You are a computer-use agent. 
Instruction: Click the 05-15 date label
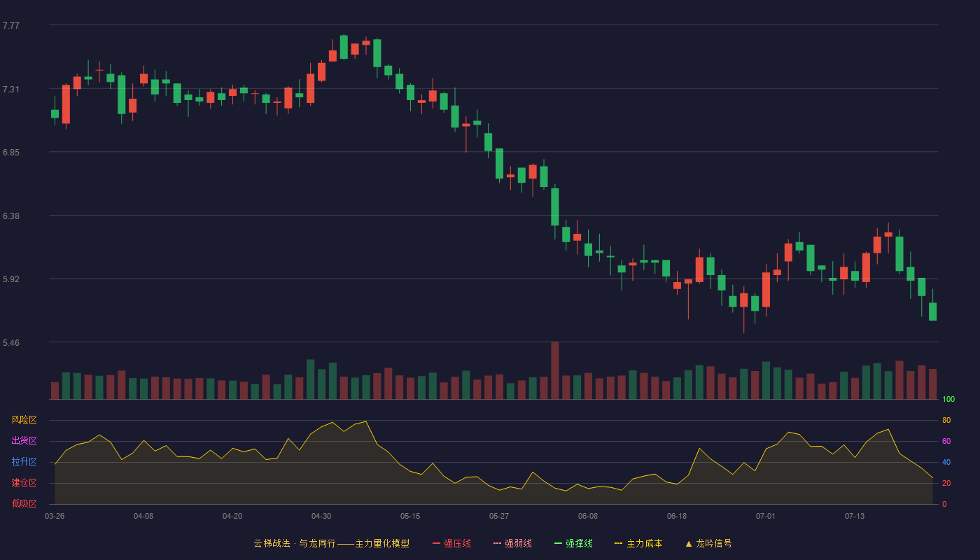(x=410, y=516)
